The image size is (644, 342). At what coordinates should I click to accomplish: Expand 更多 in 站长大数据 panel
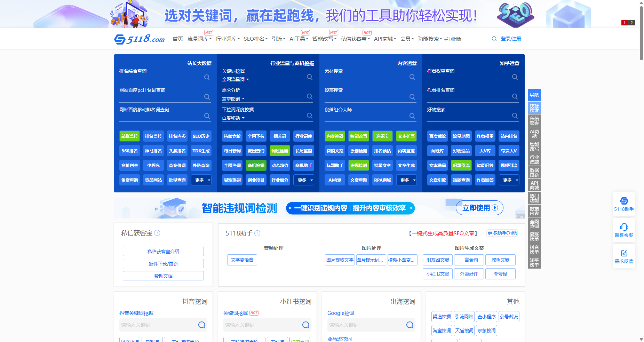(x=201, y=180)
